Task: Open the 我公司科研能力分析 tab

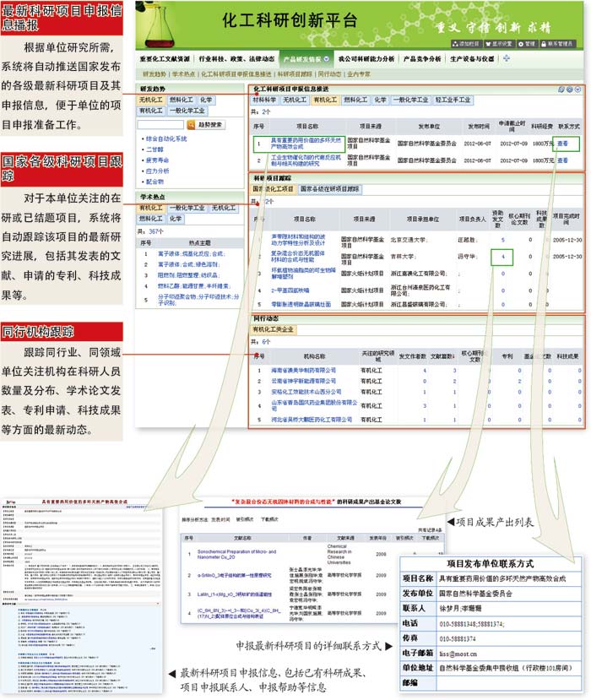Action: click(x=366, y=59)
